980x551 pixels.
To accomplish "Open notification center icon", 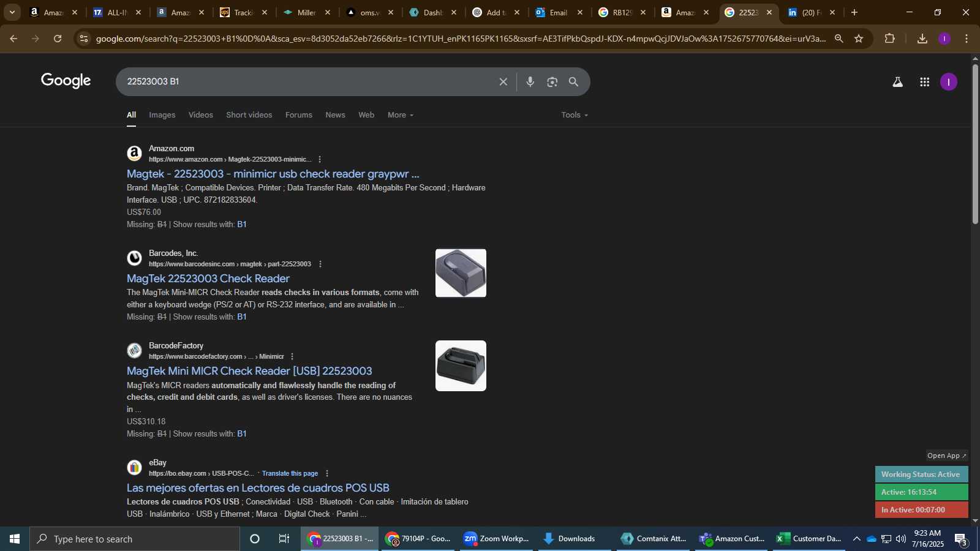I will click(x=961, y=539).
